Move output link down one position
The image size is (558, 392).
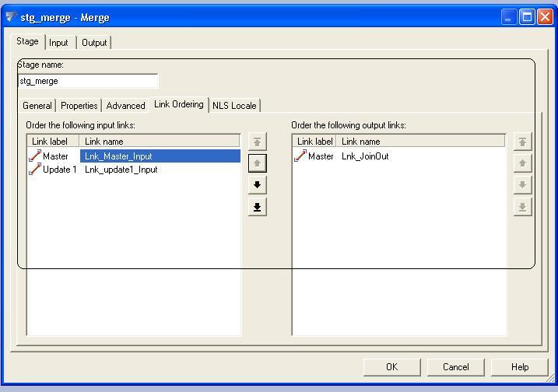point(522,185)
